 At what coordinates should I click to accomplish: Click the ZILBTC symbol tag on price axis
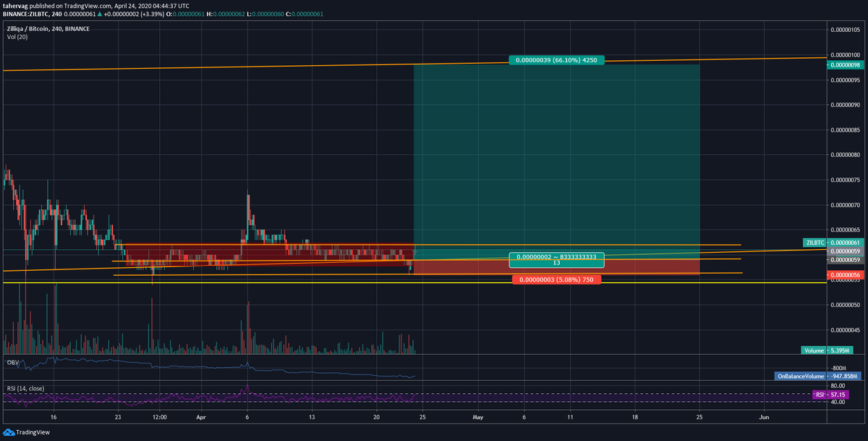[x=814, y=243]
